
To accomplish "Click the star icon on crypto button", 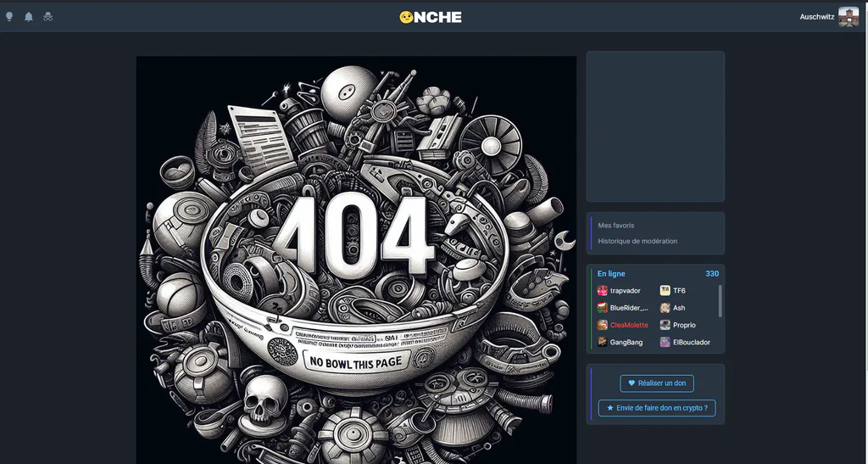I will 610,408.
